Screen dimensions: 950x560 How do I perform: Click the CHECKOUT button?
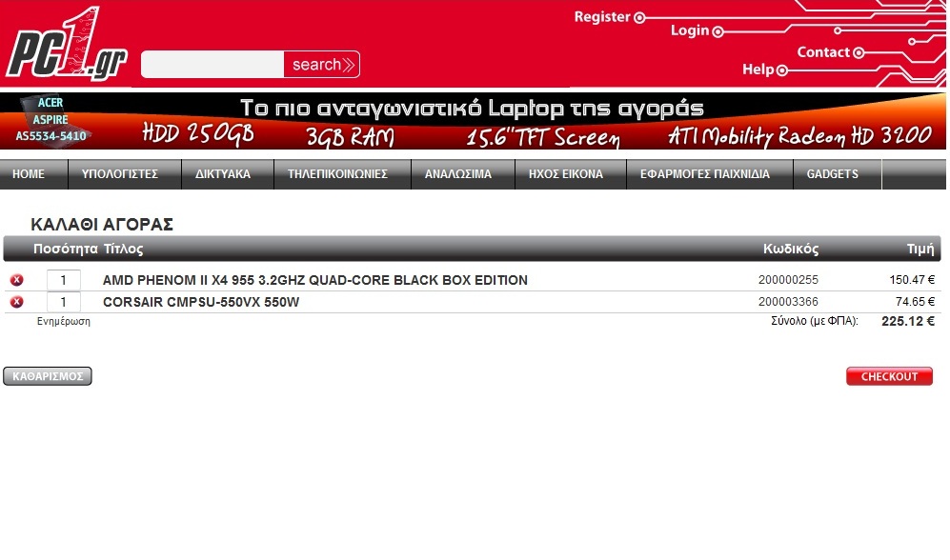point(889,376)
